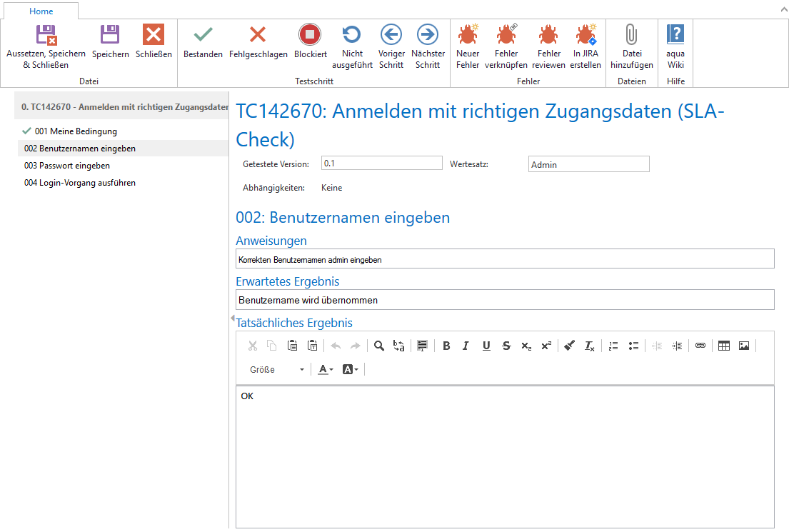Go to the Nächster Schritt

pyautogui.click(x=428, y=42)
